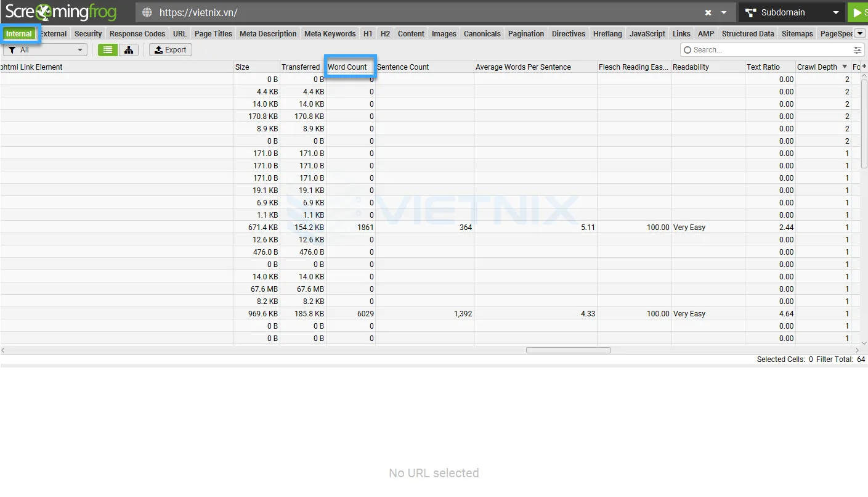Open the search filter options icon
Viewport: 868px width, 497px height.
pyautogui.click(x=858, y=50)
